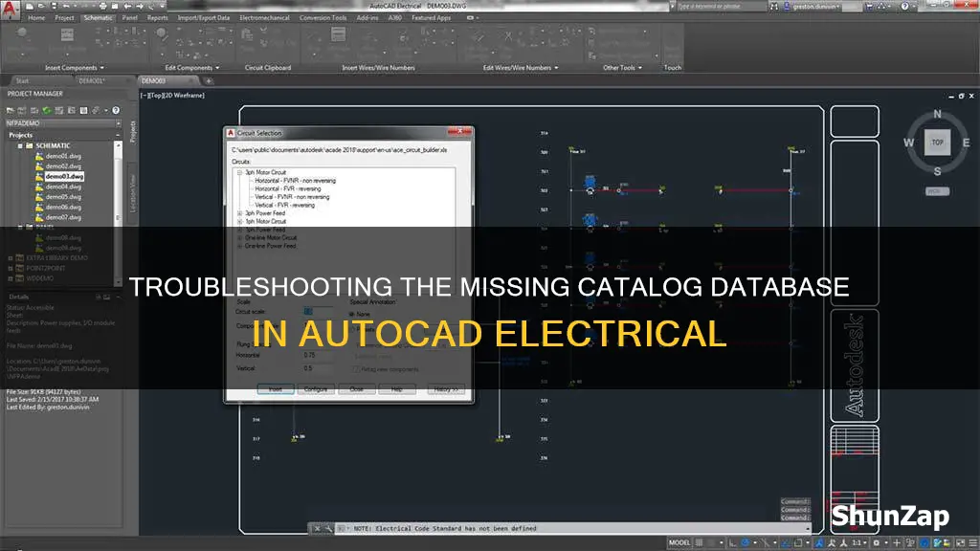Click the first Project Manager toolbar icon
The height and width of the screenshot is (551, 980).
point(11,111)
